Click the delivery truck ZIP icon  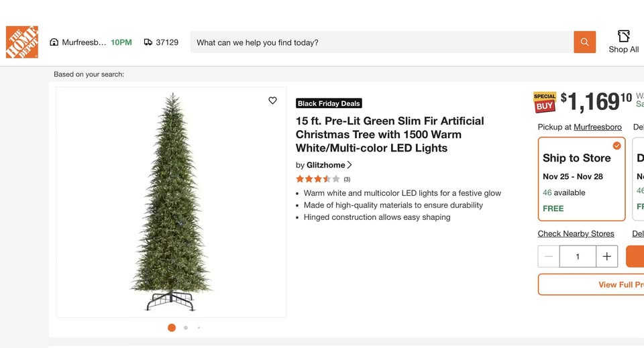tap(148, 42)
